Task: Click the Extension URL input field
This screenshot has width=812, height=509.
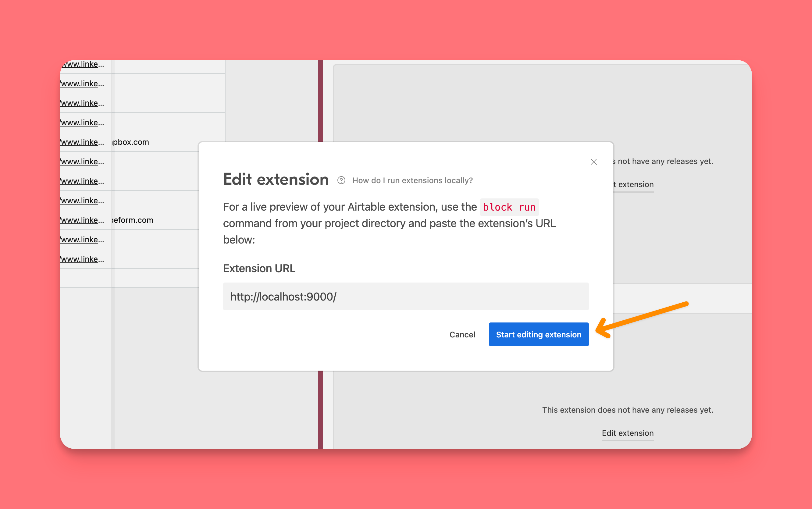Action: click(x=405, y=297)
